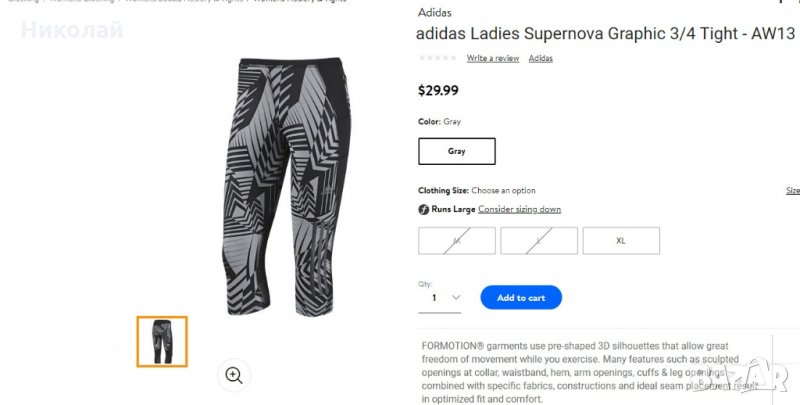Click the Add to cart button
This screenshot has height=405, width=800.
click(x=521, y=297)
